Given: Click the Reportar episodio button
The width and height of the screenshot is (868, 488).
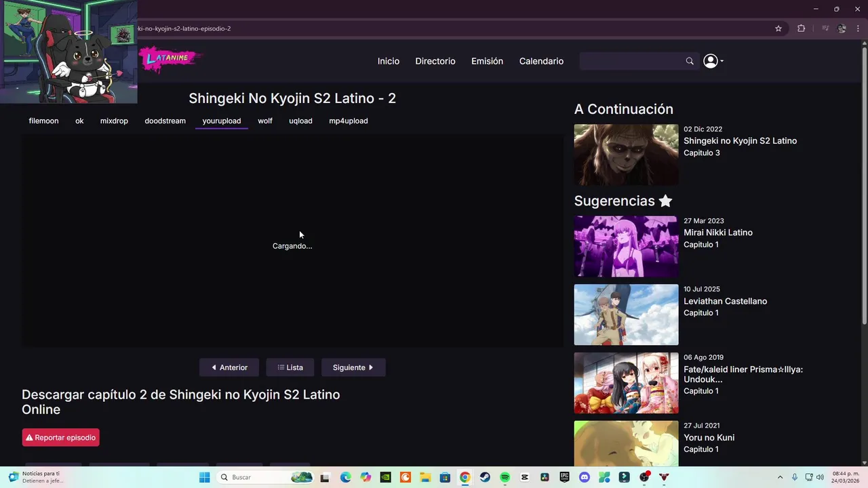Looking at the screenshot, I should pos(61,438).
